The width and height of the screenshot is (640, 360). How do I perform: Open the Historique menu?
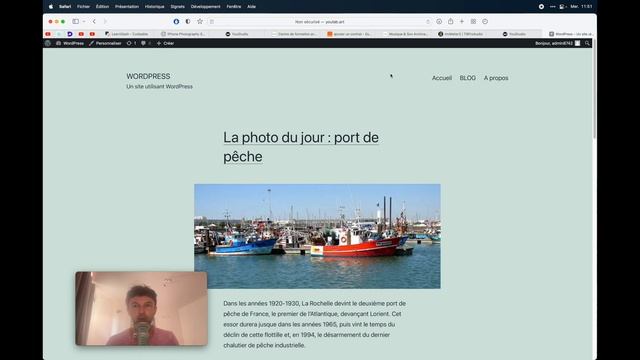(x=155, y=7)
